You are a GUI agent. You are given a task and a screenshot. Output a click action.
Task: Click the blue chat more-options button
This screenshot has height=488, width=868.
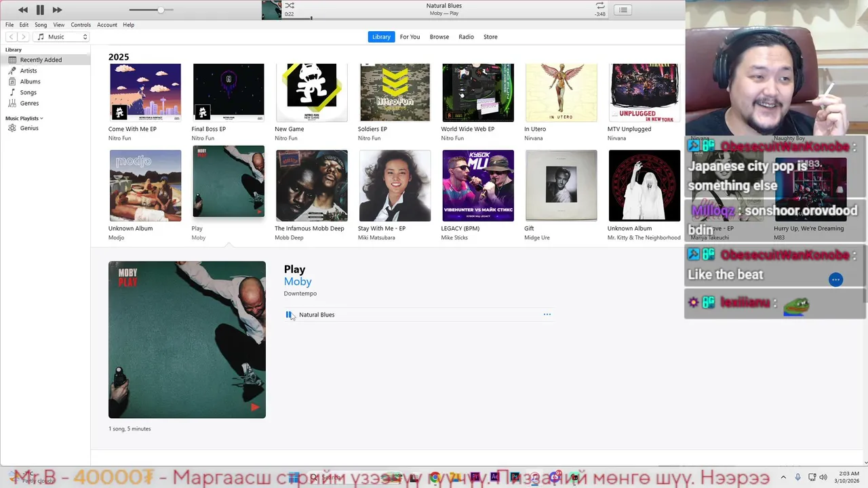click(x=835, y=280)
